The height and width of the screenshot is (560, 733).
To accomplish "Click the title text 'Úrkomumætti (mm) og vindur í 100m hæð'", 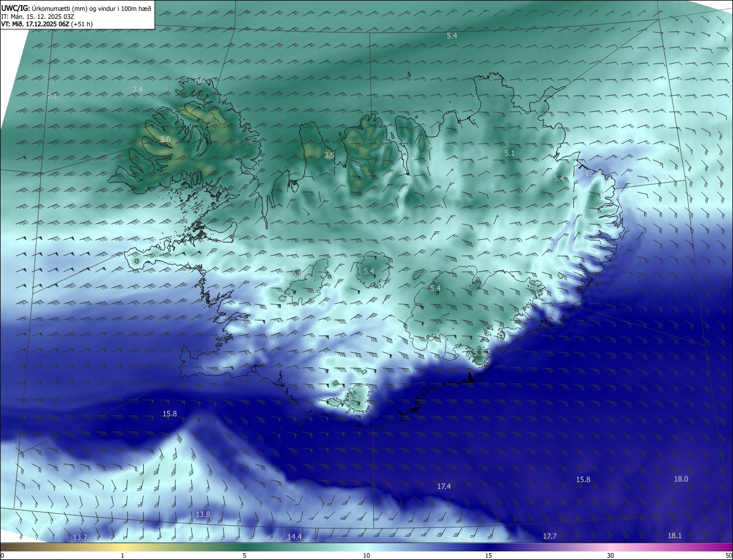I will [x=91, y=8].
